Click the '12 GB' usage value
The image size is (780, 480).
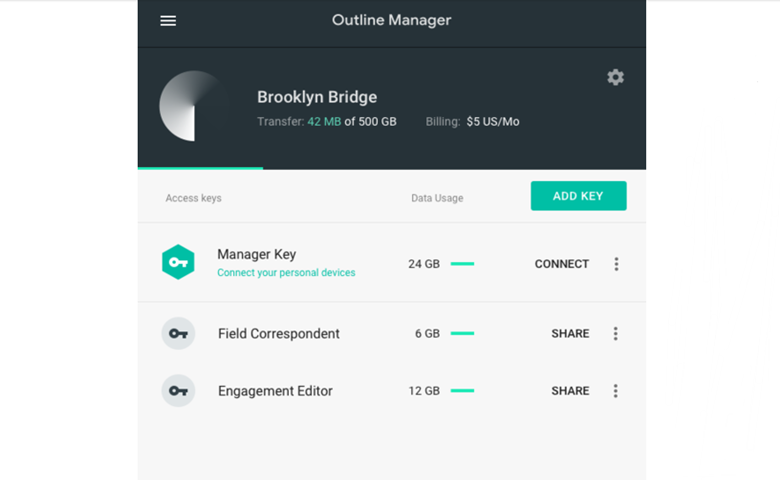424,391
